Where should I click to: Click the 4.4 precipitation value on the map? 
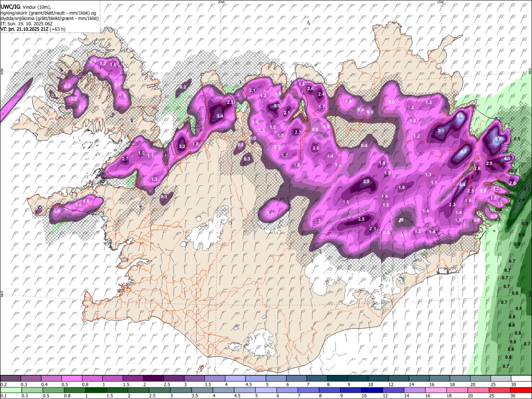pos(462,185)
